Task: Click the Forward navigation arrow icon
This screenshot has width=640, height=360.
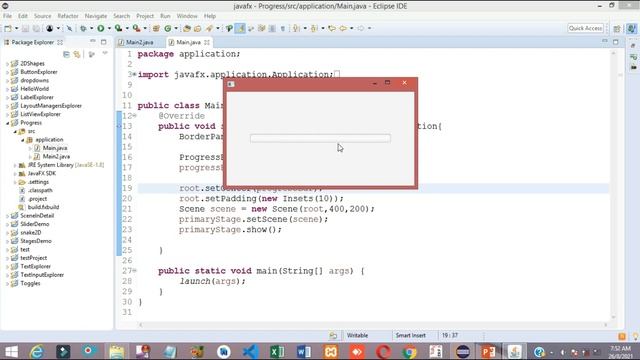Action: [361, 28]
